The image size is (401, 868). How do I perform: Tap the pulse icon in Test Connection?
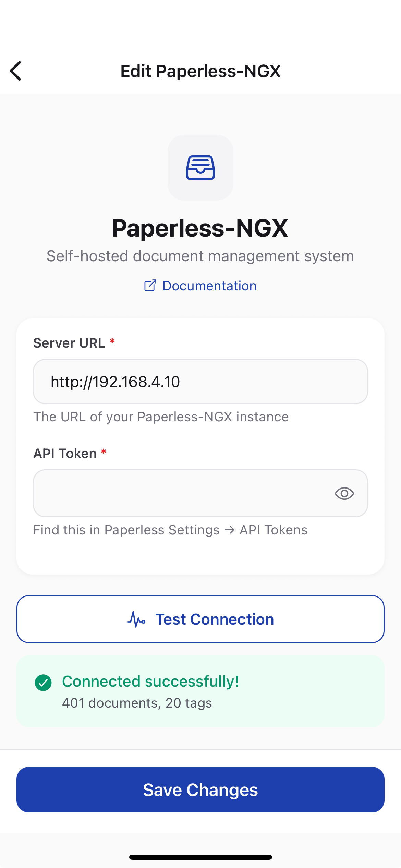(x=136, y=619)
